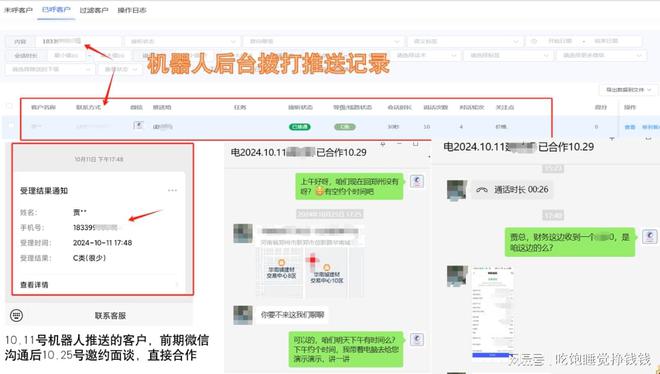
Task: Tick the checkbox of the customer row
Action: tap(10, 126)
